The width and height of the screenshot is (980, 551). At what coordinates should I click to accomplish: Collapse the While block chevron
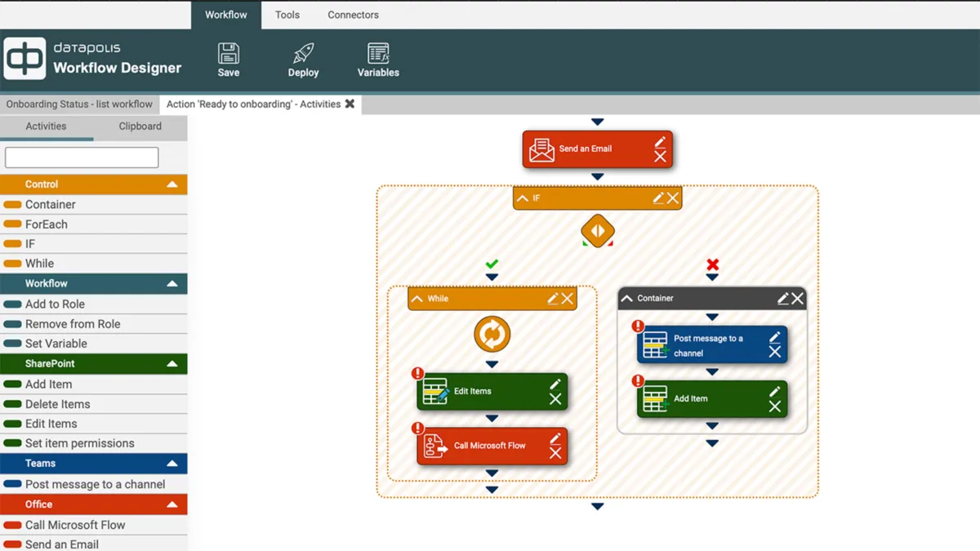pos(417,299)
